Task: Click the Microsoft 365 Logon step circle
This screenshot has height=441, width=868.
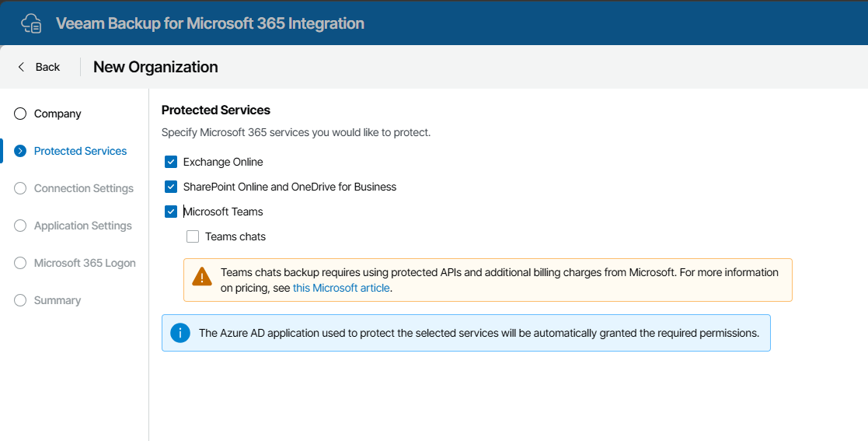Action: click(20, 263)
